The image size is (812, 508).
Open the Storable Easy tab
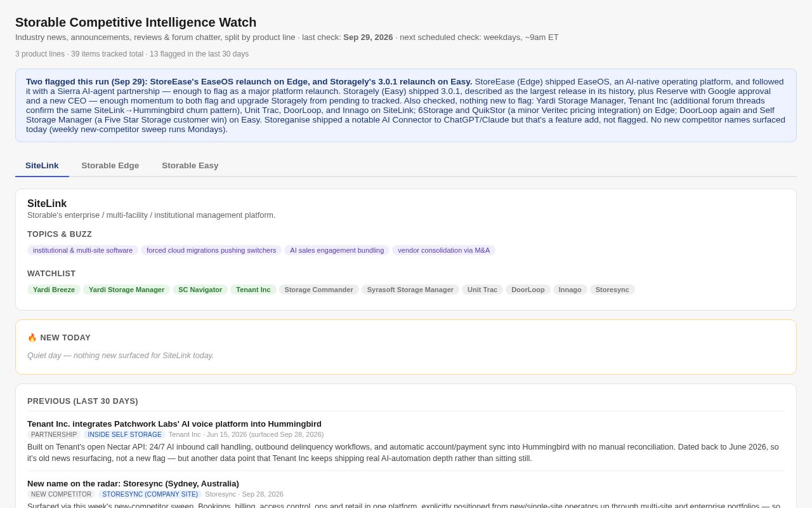click(x=190, y=166)
